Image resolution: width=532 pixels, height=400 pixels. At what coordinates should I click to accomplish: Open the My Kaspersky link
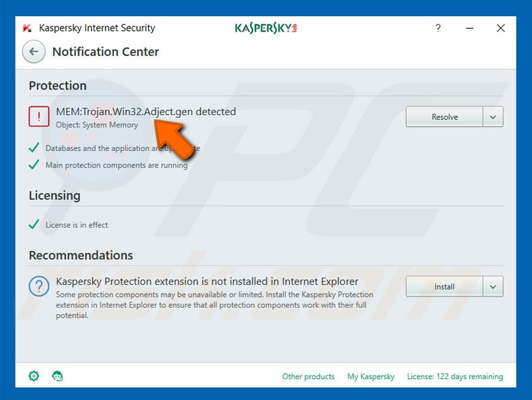pos(371,376)
